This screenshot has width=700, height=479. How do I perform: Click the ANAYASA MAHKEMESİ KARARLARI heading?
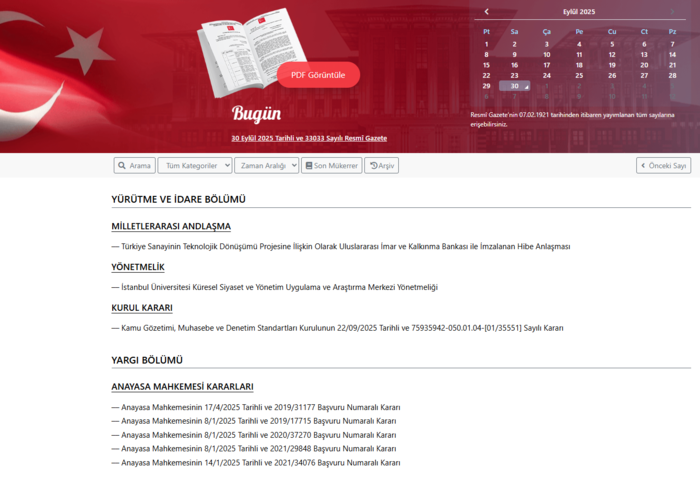182,387
